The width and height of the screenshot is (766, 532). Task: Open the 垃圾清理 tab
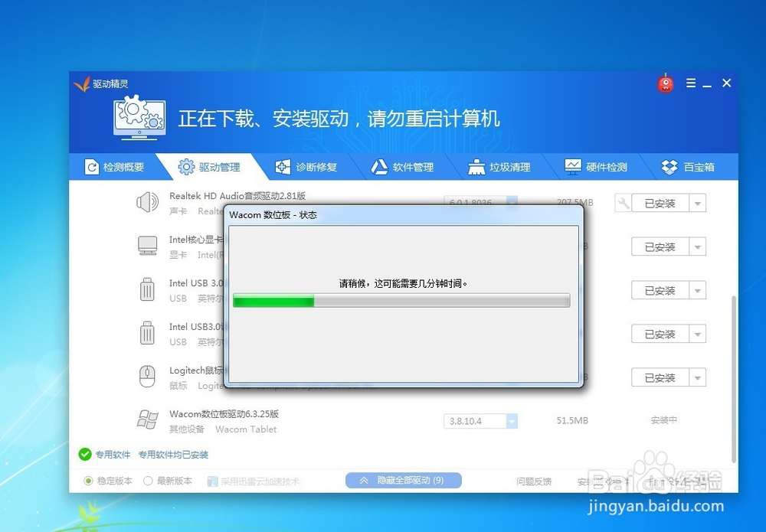(x=499, y=168)
